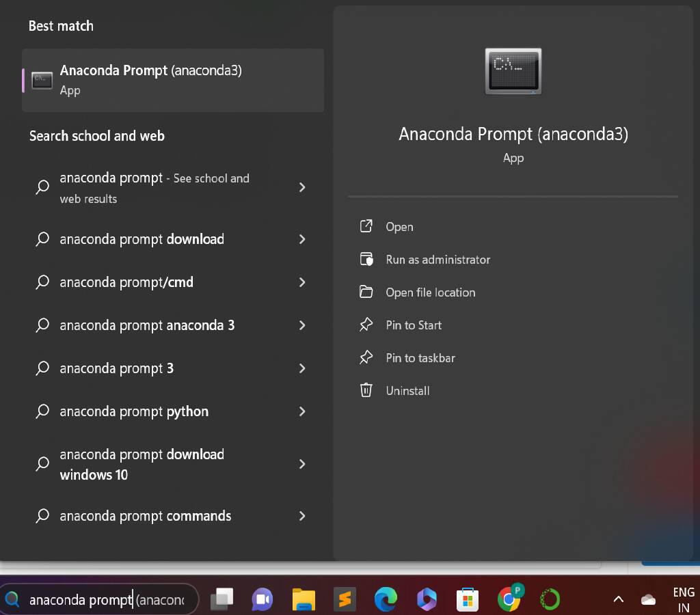Open 'See school and web results' link
The height and width of the screenshot is (615, 700).
pyautogui.click(x=154, y=188)
